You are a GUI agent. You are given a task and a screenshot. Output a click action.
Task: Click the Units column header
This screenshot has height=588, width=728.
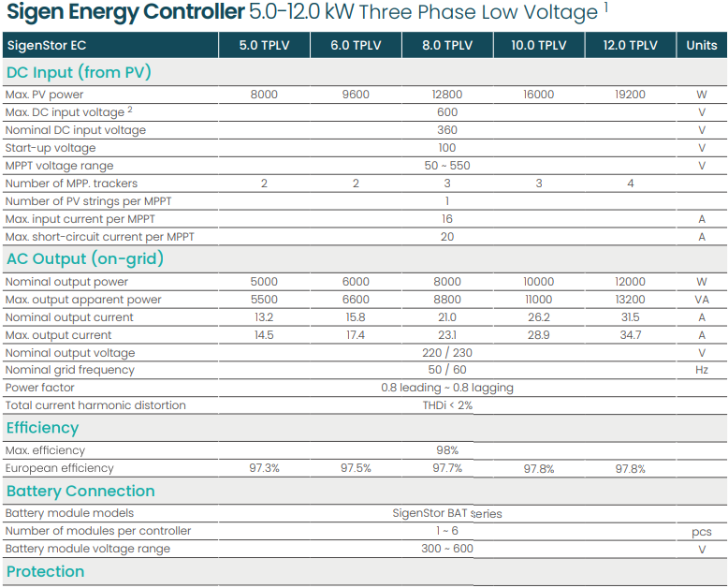coord(701,45)
